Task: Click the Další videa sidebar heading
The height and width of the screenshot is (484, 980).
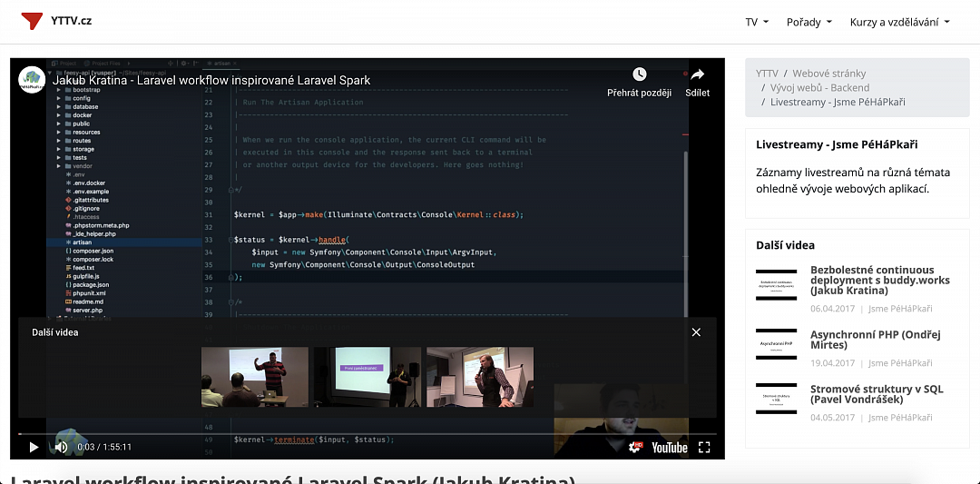Action: click(785, 245)
